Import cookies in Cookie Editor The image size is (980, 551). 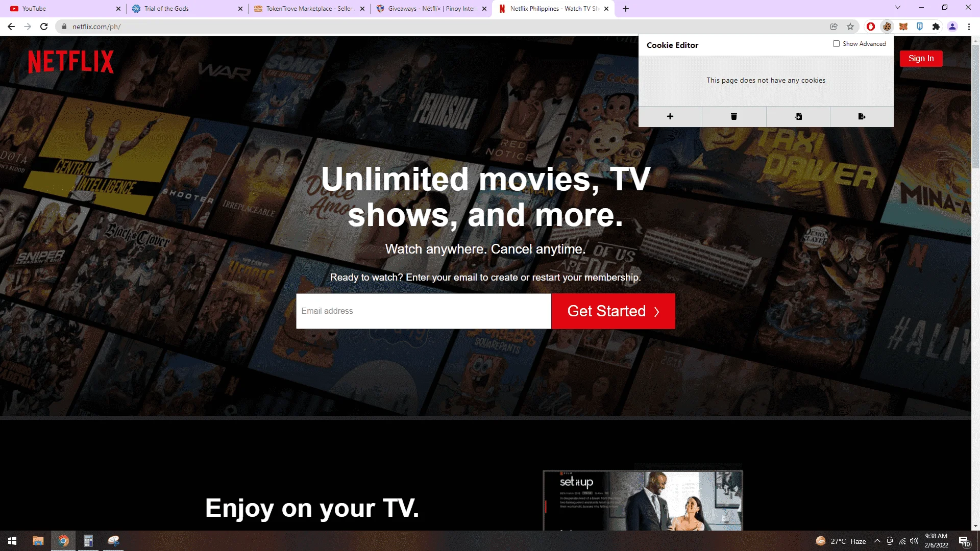click(798, 116)
